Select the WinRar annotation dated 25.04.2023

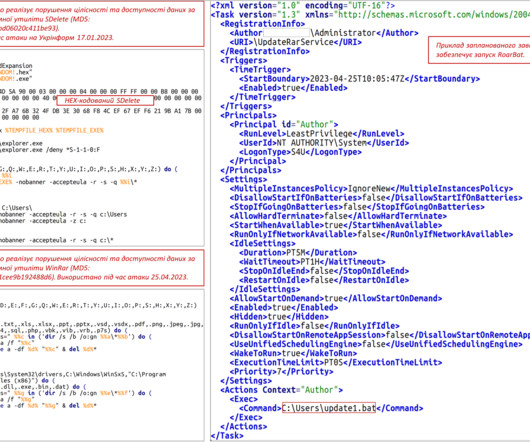101,268
